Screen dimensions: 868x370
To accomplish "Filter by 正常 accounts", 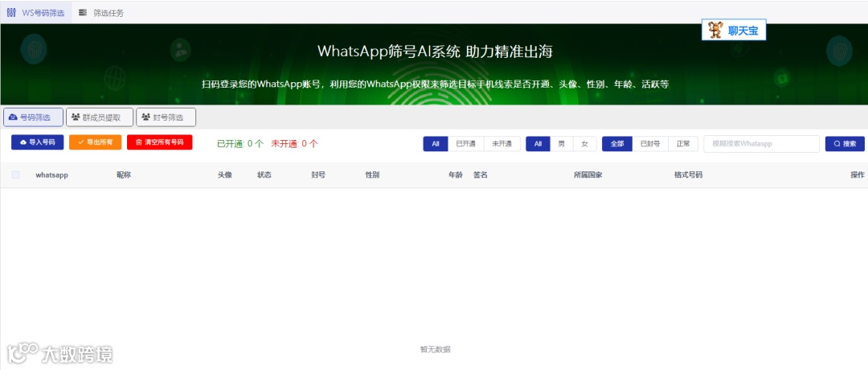I will pos(683,144).
